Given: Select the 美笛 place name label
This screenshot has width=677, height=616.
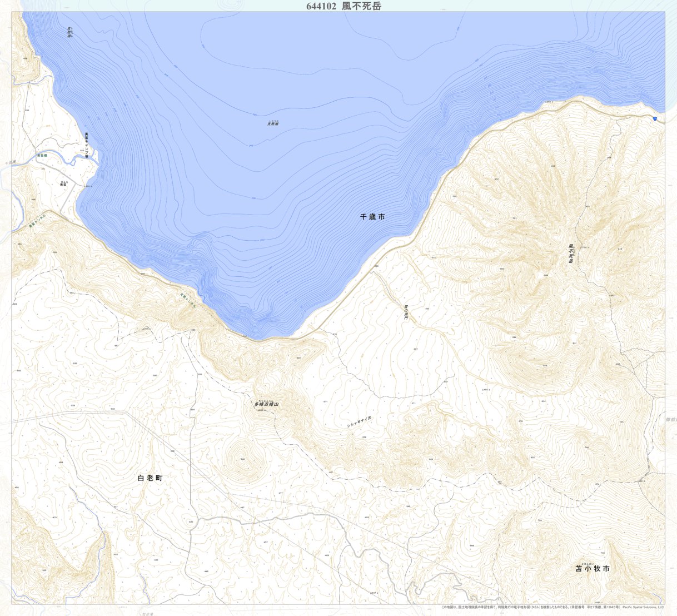Looking at the screenshot, I should coord(63,184).
